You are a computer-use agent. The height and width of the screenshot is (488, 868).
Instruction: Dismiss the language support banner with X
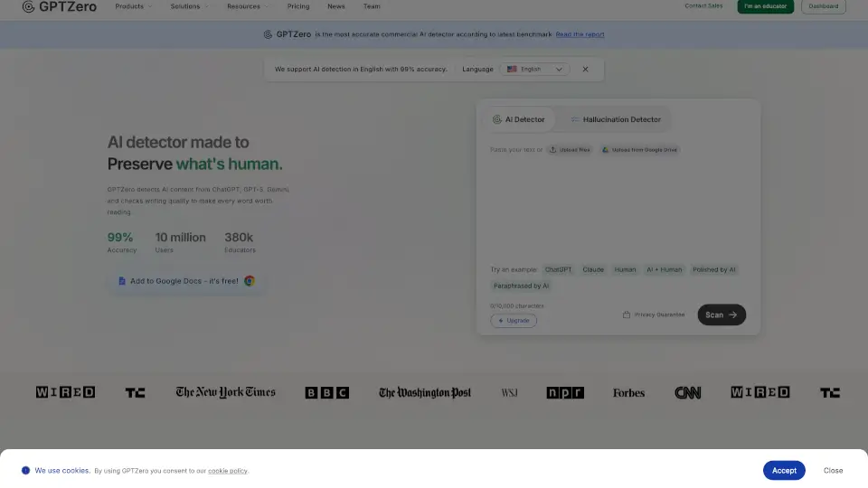[585, 70]
